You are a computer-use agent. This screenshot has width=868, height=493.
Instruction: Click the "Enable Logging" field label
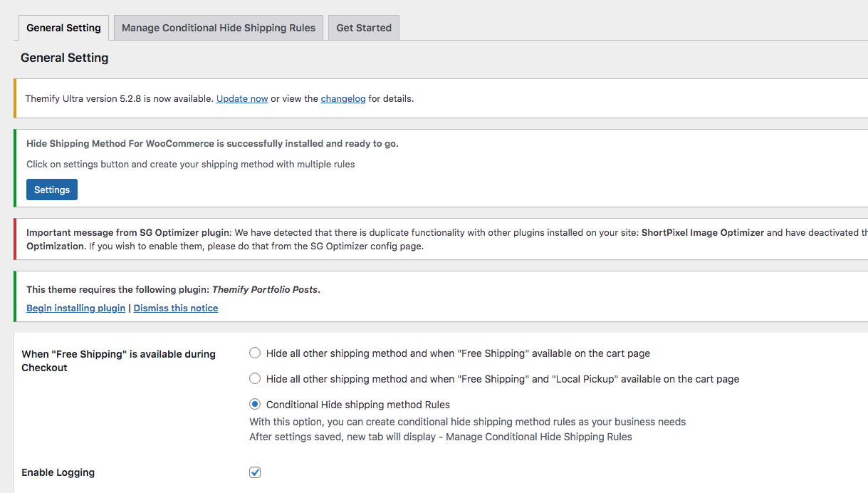click(x=58, y=472)
